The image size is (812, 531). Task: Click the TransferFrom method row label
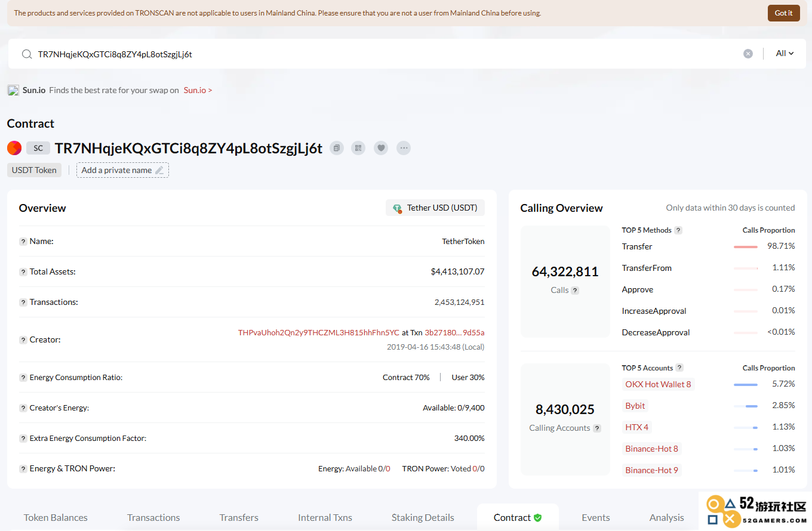pos(647,268)
